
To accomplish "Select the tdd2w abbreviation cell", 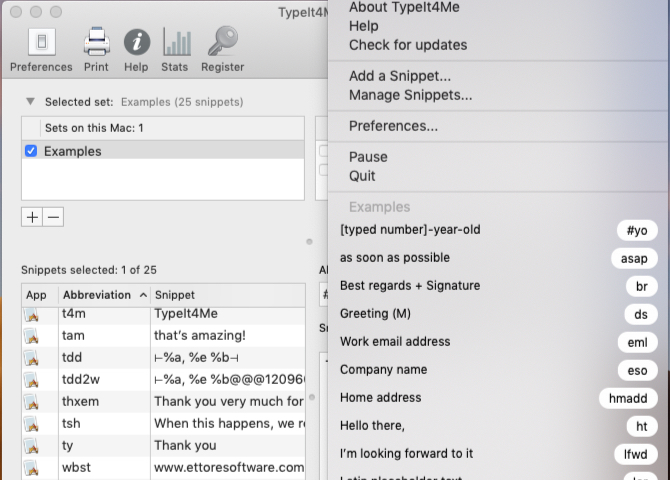I will [x=104, y=380].
